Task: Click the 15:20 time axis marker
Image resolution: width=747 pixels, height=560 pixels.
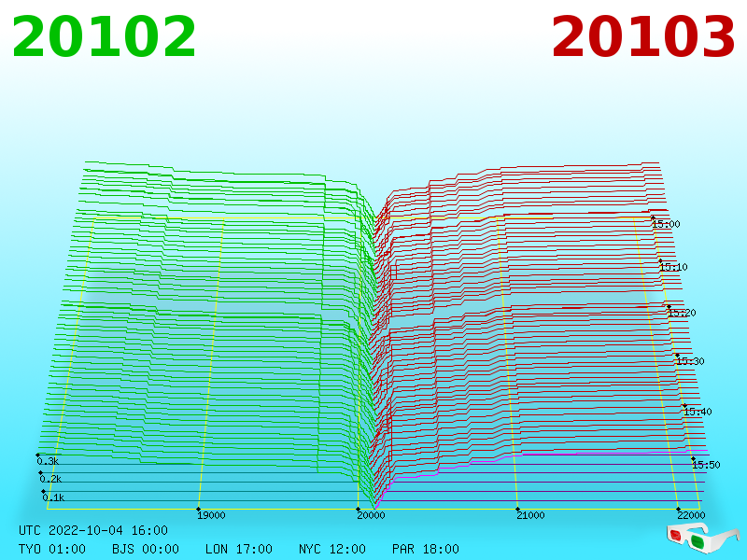Action: [682, 313]
